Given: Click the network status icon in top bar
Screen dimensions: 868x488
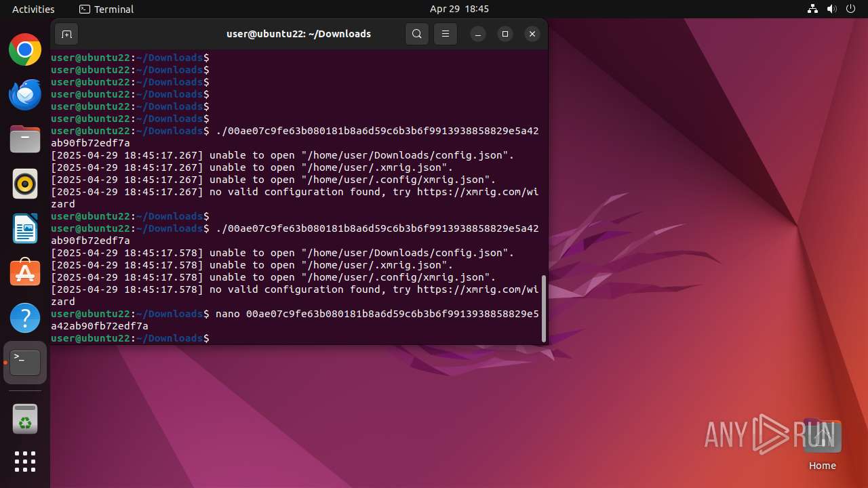Looking at the screenshot, I should pos(812,9).
